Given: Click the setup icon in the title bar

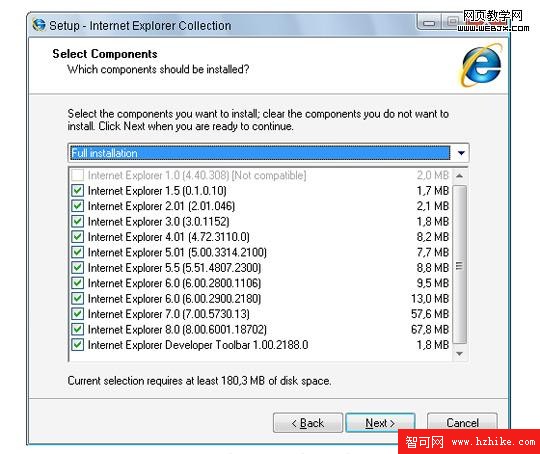Looking at the screenshot, I should pyautogui.click(x=39, y=25).
